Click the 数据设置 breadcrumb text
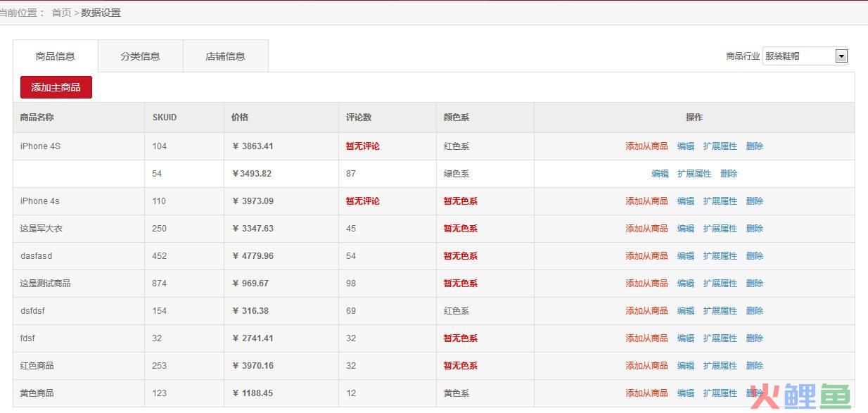868x413 pixels. click(101, 13)
